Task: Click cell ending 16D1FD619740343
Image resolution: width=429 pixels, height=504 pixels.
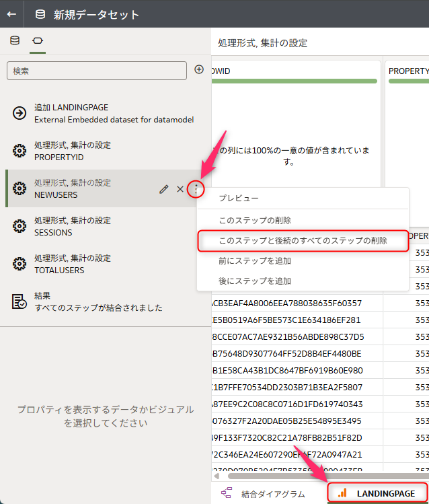Action: point(297,404)
